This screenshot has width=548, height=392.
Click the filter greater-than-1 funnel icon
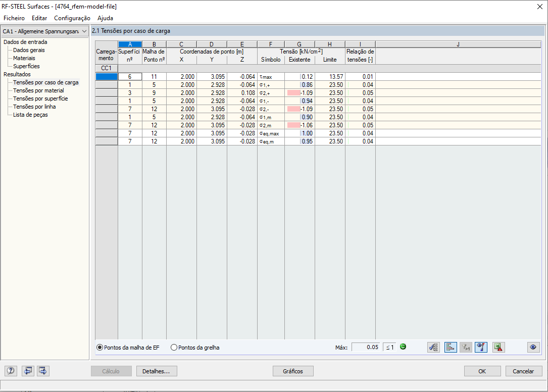point(466,347)
